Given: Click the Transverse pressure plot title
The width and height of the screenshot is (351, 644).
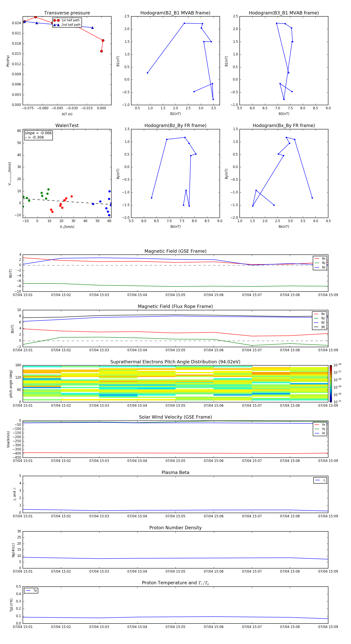Looking at the screenshot, I should 67,13.
